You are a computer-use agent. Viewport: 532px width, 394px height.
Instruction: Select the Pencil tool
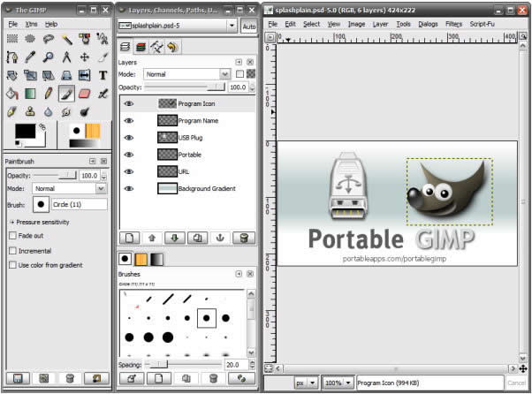tap(49, 94)
